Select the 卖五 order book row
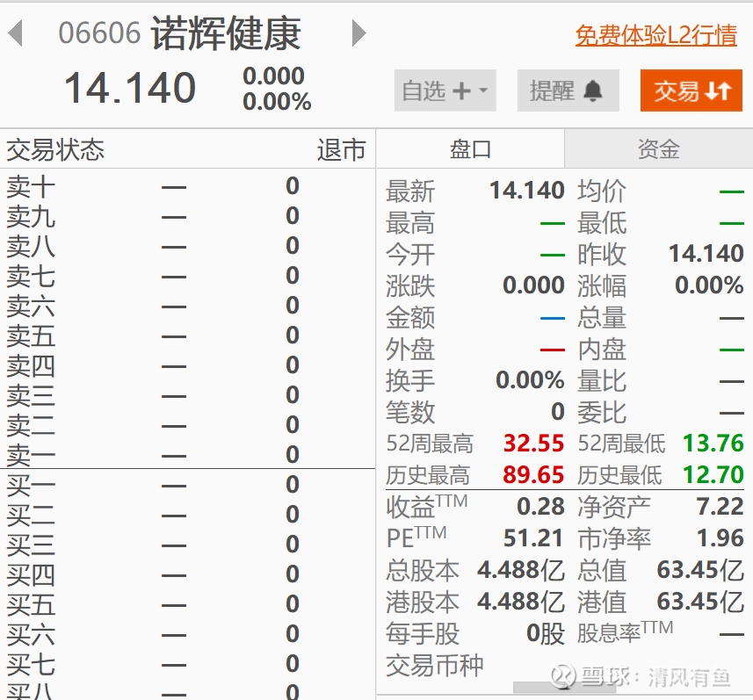Viewport: 753px width, 700px height. coord(187,336)
